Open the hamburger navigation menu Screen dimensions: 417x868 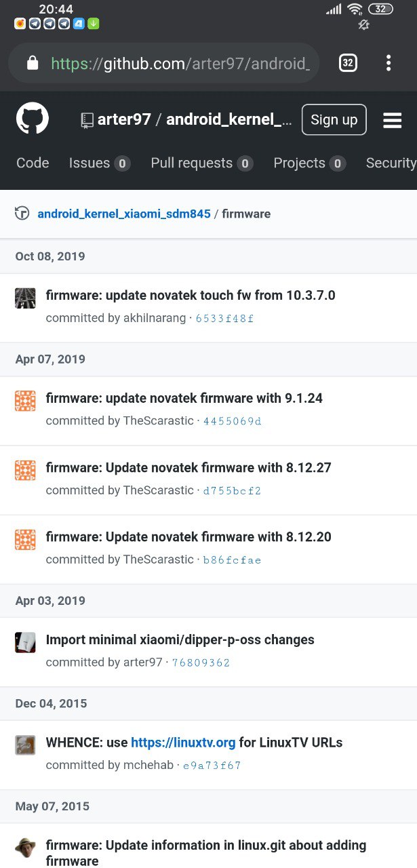[x=393, y=120]
